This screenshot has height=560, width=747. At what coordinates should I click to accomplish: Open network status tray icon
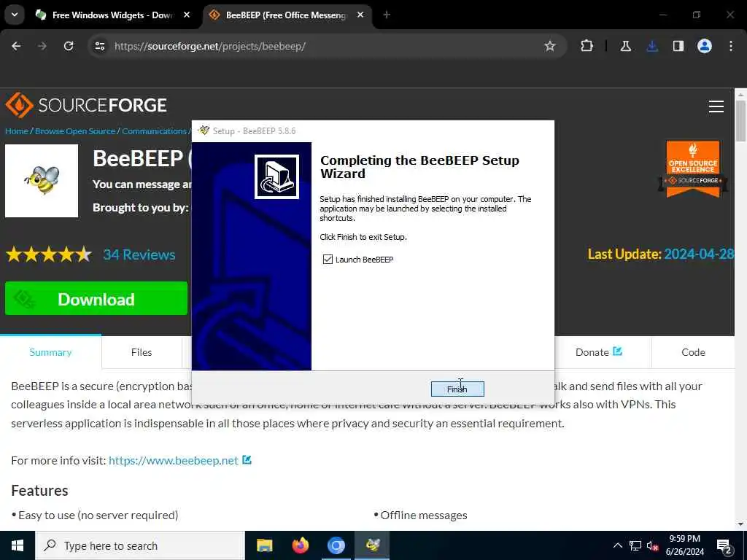click(x=635, y=545)
